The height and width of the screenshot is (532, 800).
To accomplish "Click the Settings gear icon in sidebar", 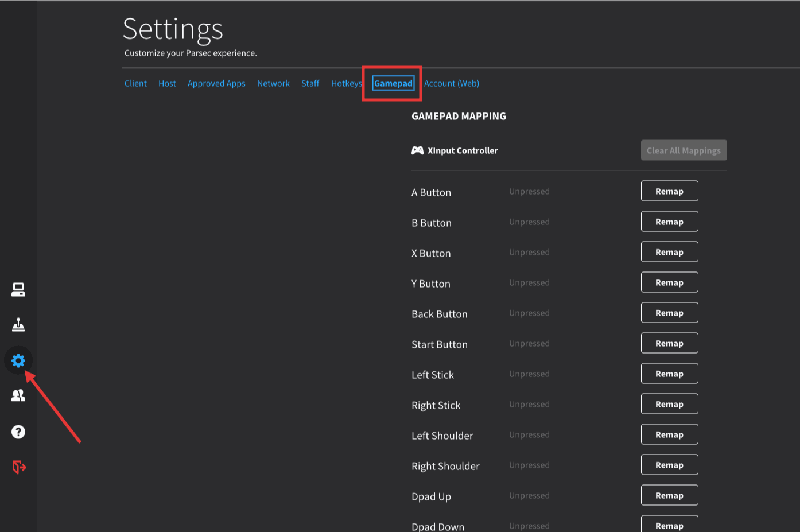I will tap(18, 360).
